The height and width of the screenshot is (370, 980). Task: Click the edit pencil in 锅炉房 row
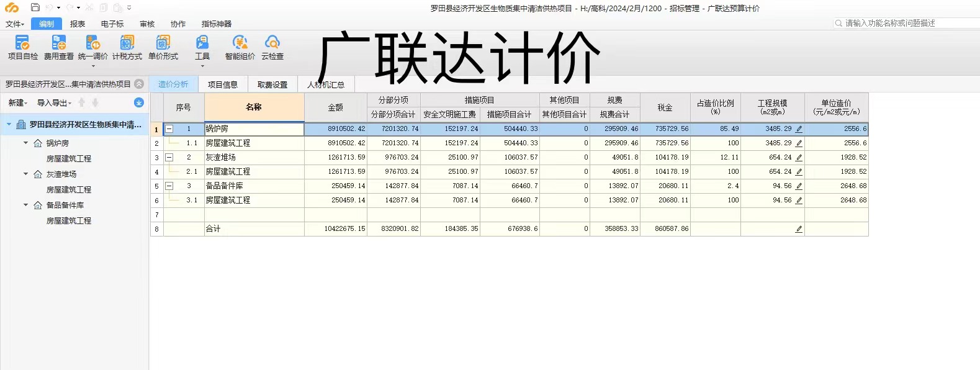click(x=799, y=129)
